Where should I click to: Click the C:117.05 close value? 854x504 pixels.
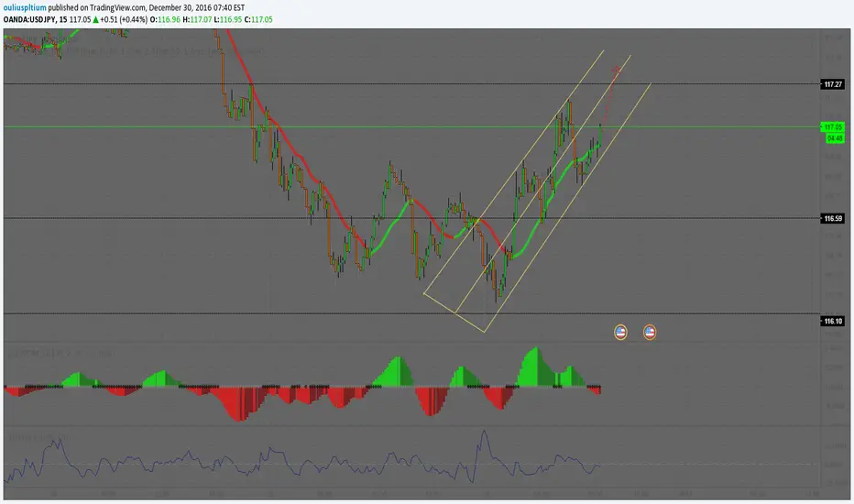pyautogui.click(x=258, y=19)
